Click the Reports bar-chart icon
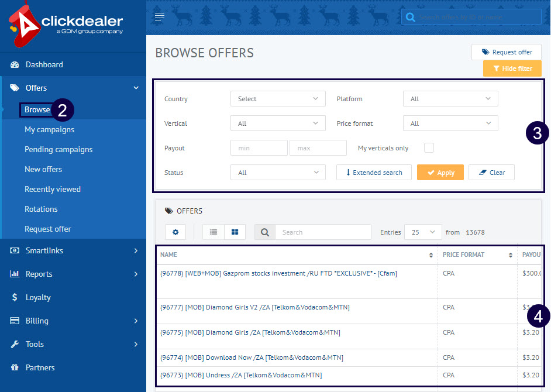Image resolution: width=551 pixels, height=392 pixels. (x=13, y=274)
